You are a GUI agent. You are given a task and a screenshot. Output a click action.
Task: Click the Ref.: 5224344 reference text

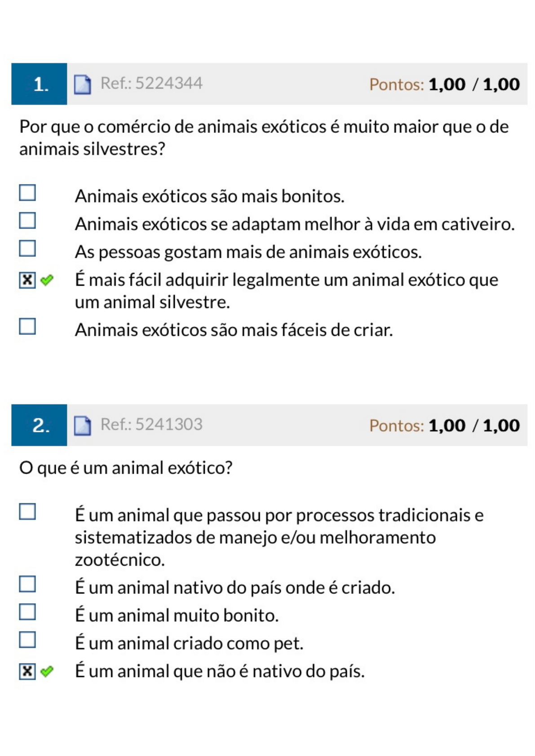[x=151, y=84]
